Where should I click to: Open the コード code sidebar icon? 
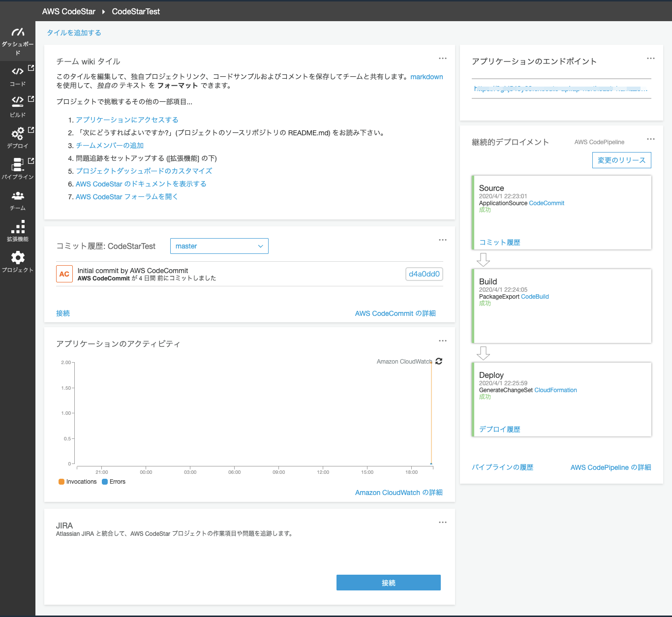coord(18,71)
